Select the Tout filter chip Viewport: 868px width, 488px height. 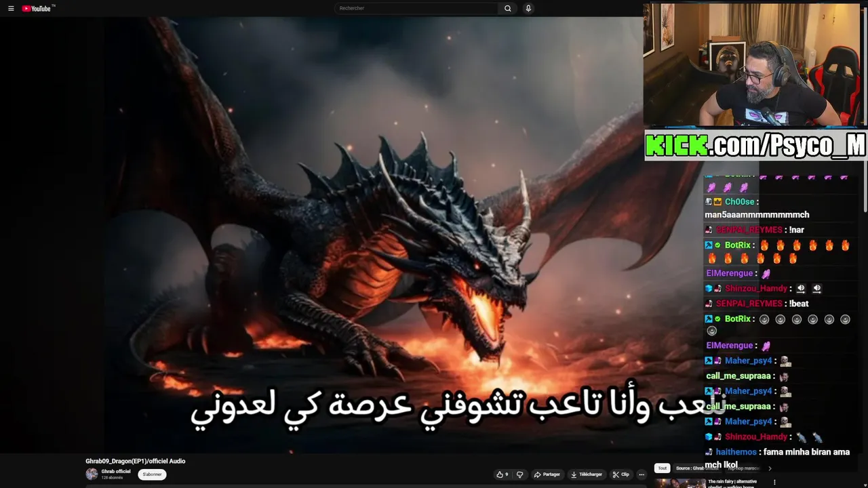[x=663, y=468]
